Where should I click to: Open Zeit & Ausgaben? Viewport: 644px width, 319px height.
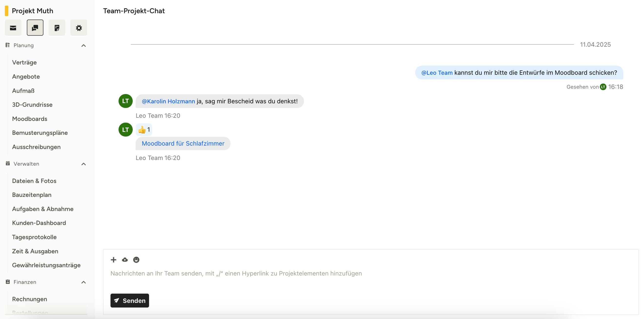[x=35, y=251]
